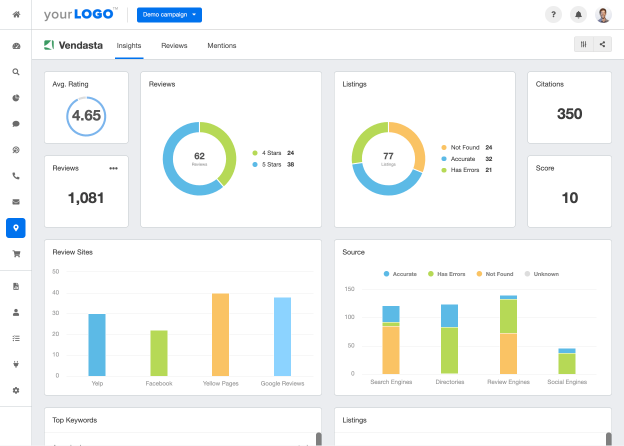The width and height of the screenshot is (624, 446).
Task: Open the user avatar menu
Action: coord(603,15)
